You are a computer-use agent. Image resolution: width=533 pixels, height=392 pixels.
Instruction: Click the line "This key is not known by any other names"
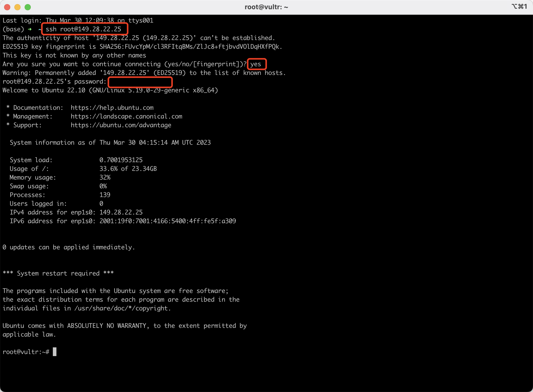74,55
